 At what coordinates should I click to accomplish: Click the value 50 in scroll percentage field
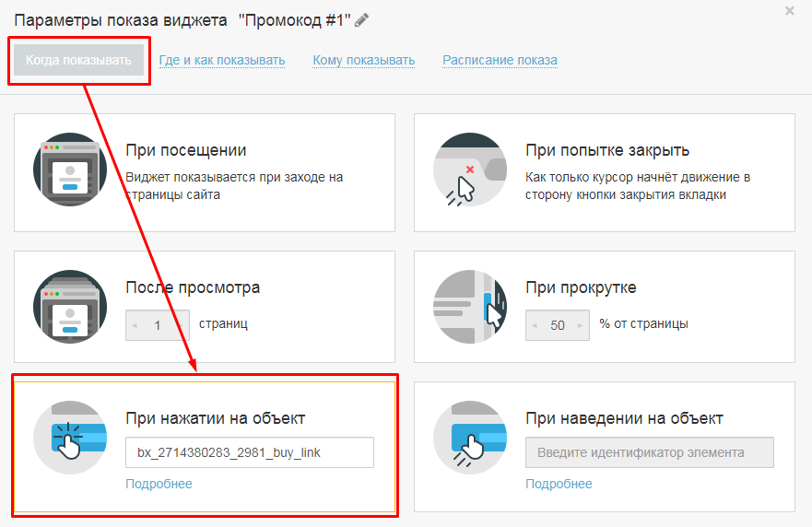click(x=558, y=325)
